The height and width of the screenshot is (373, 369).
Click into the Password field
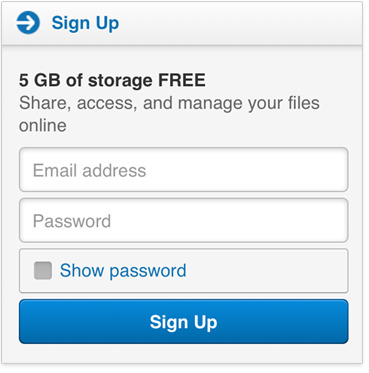click(x=184, y=220)
